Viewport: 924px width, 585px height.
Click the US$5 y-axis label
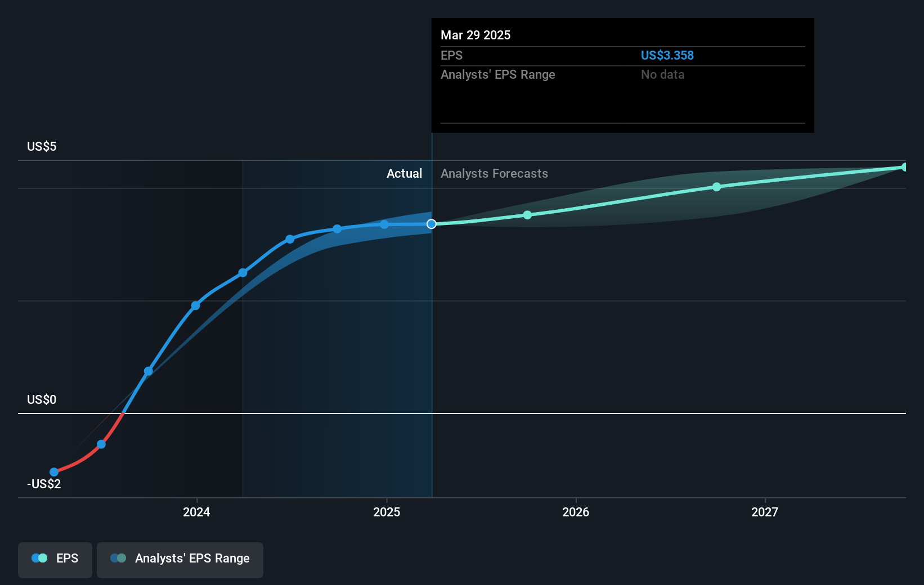click(x=42, y=146)
